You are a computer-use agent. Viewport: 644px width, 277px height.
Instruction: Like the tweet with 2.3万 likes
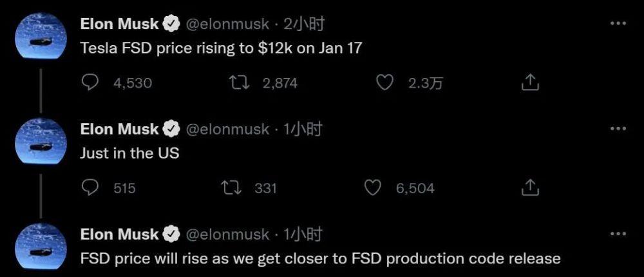385,83
